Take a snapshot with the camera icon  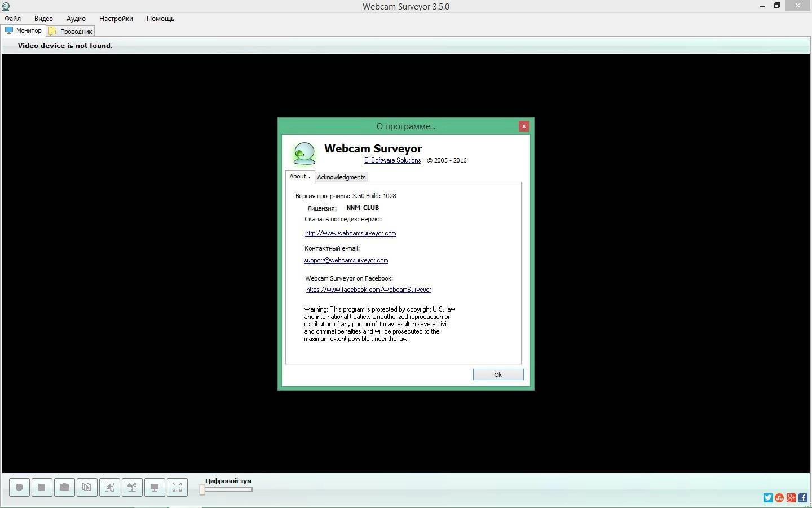64,487
